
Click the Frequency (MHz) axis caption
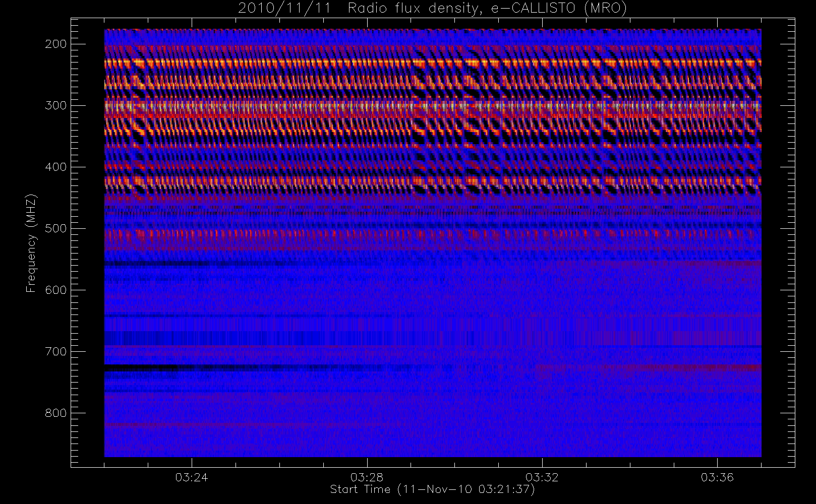31,243
